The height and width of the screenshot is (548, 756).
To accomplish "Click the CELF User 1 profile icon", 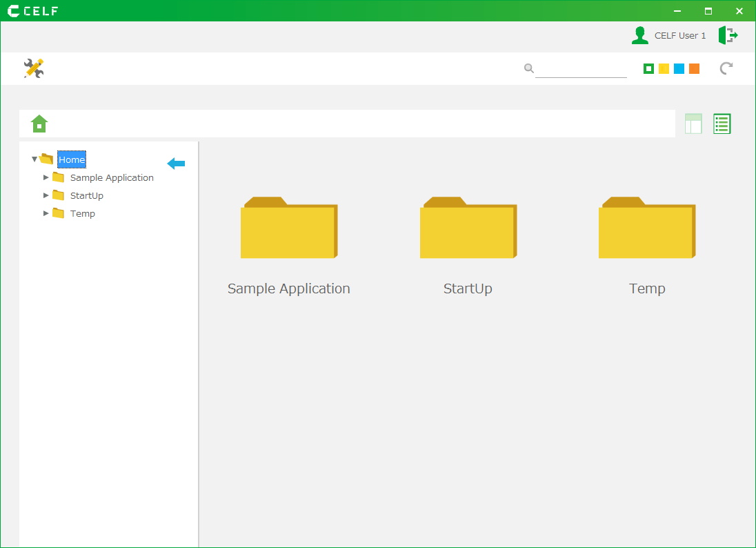I will coord(640,35).
